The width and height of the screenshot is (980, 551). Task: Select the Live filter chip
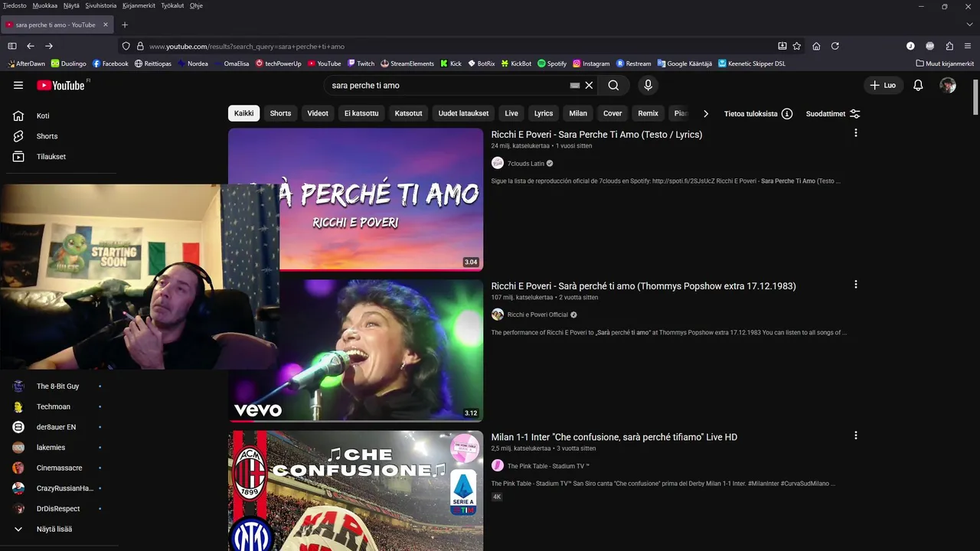511,113
